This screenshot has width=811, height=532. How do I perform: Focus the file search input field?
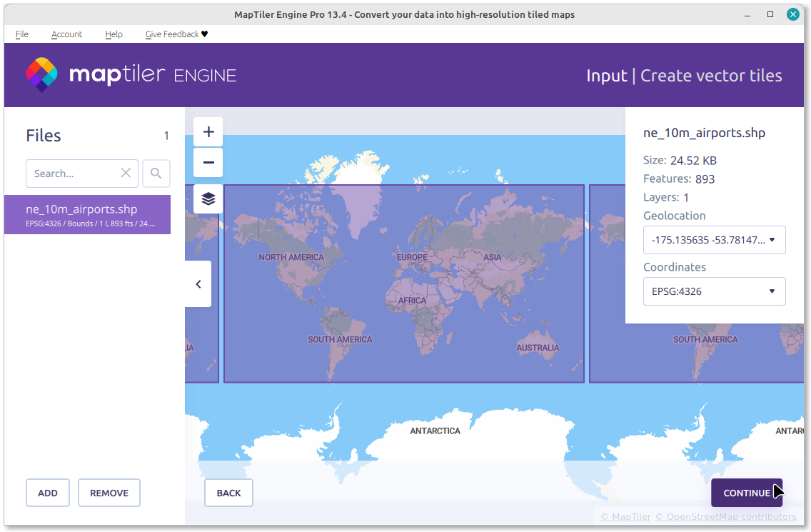click(x=73, y=174)
